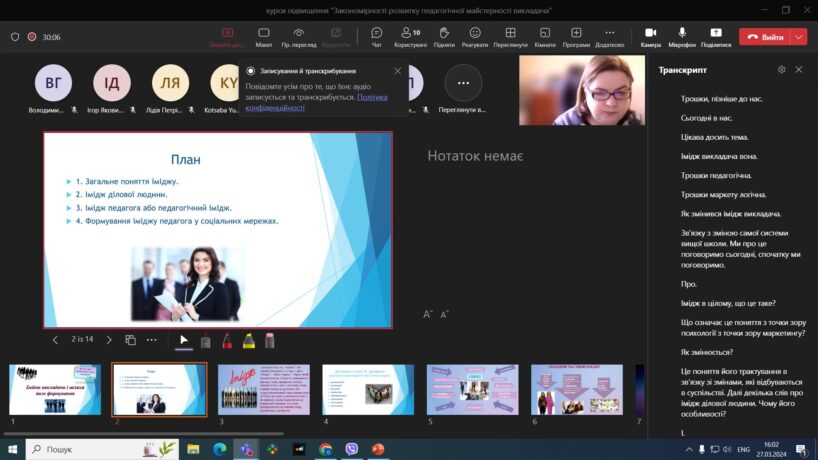The image size is (818, 460).
Task: Open the Програми (apps) menu item
Action: pyautogui.click(x=576, y=37)
